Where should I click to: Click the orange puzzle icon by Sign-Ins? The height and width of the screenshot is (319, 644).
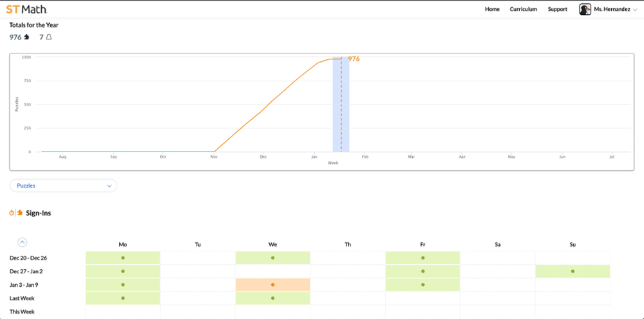click(x=19, y=213)
